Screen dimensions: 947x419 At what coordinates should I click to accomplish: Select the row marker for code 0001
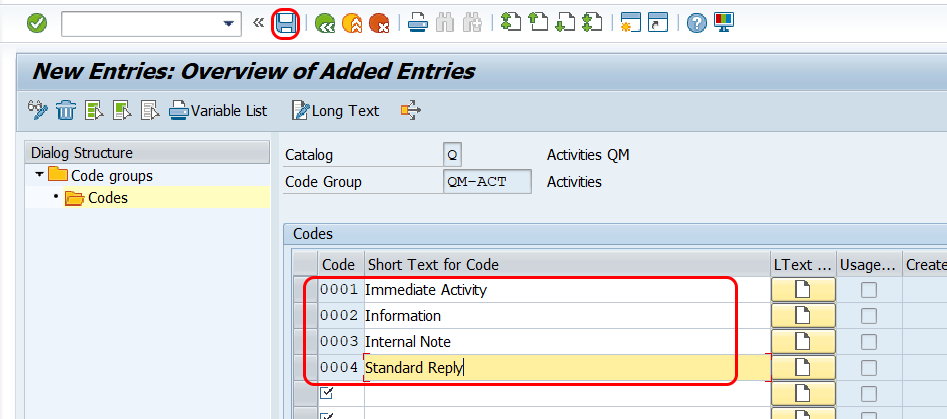click(306, 290)
